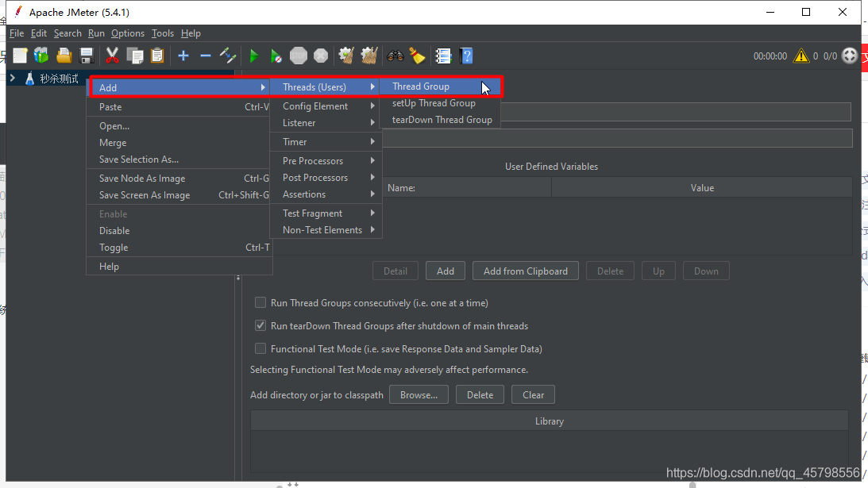
Task: Enable Run Thread Groups consecutively checkbox
Action: pyautogui.click(x=260, y=302)
